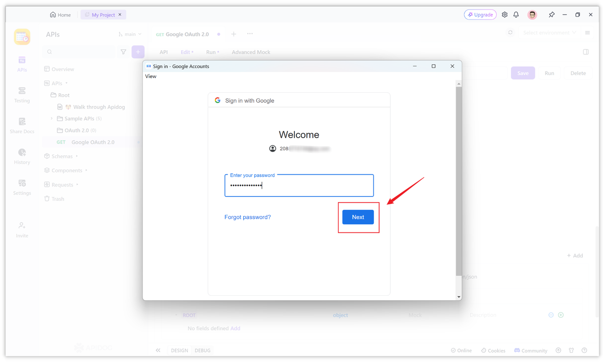Image resolution: width=606 pixels, height=364 pixels.
Task: Go to the Home tab in Apidog
Action: tap(60, 15)
